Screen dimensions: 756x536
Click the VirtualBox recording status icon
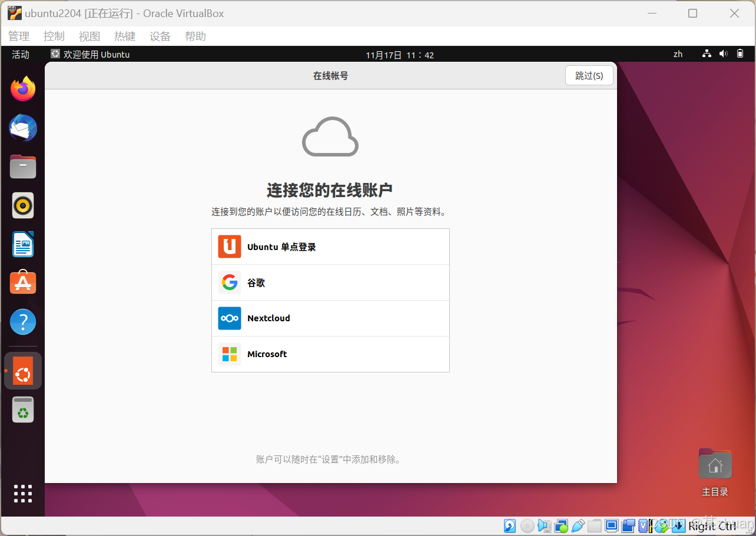pyautogui.click(x=628, y=525)
